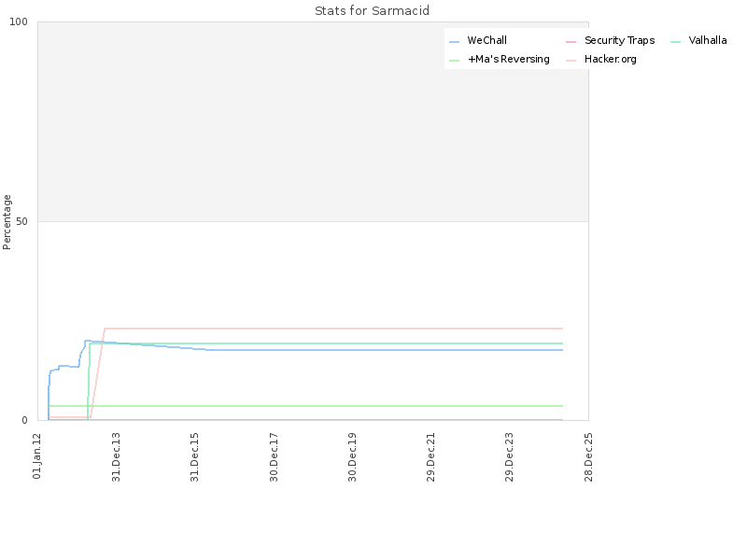Image resolution: width=747 pixels, height=560 pixels.
Task: Click the pink Hacker.org plateau line
Action: pyautogui.click(x=333, y=329)
